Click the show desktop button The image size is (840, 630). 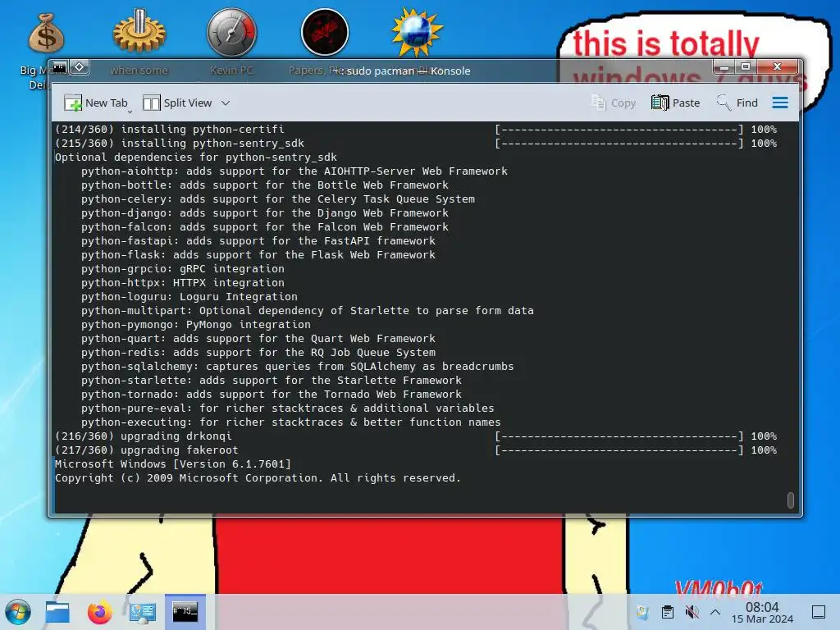pos(819,612)
